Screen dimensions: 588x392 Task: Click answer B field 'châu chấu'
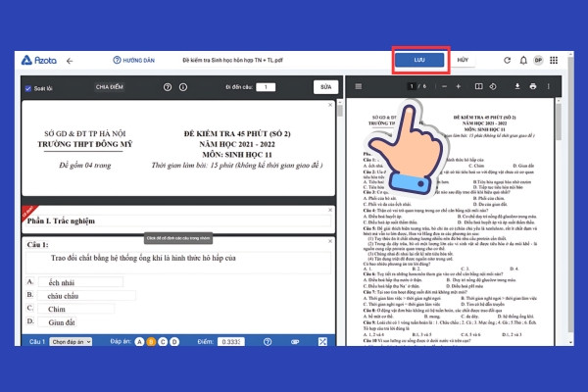point(86,296)
